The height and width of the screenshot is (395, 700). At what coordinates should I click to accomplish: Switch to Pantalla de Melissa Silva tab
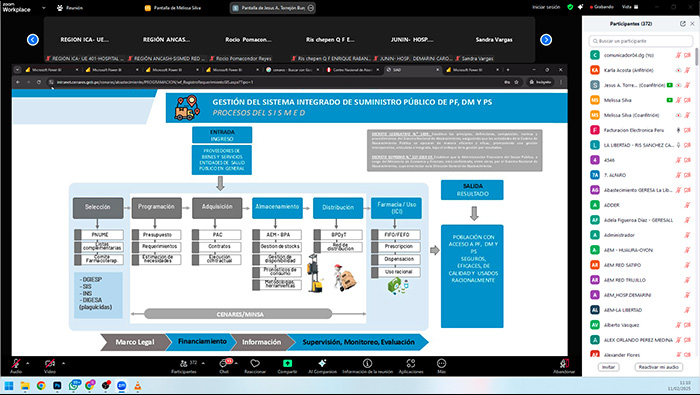point(173,8)
